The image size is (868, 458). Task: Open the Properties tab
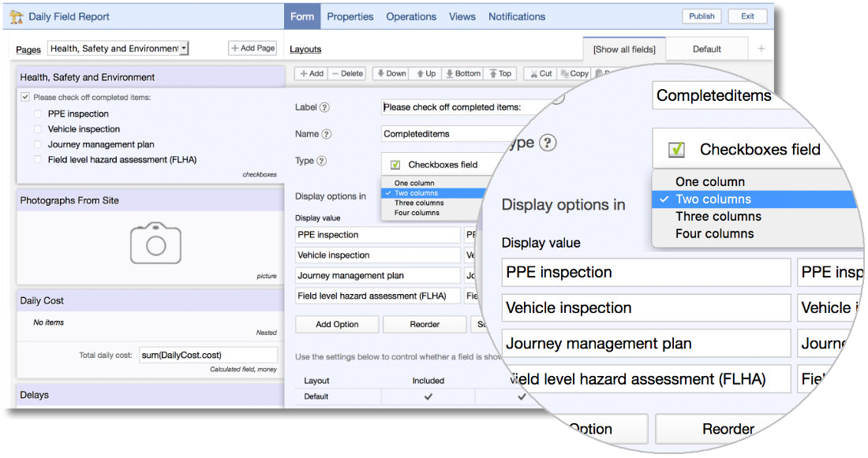[x=350, y=17]
